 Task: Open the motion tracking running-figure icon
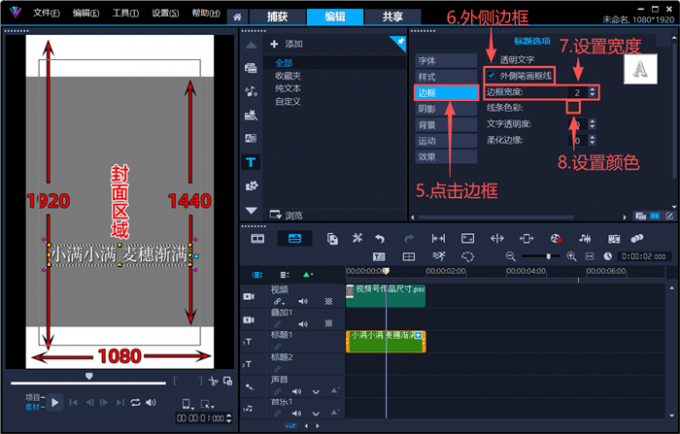(439, 256)
